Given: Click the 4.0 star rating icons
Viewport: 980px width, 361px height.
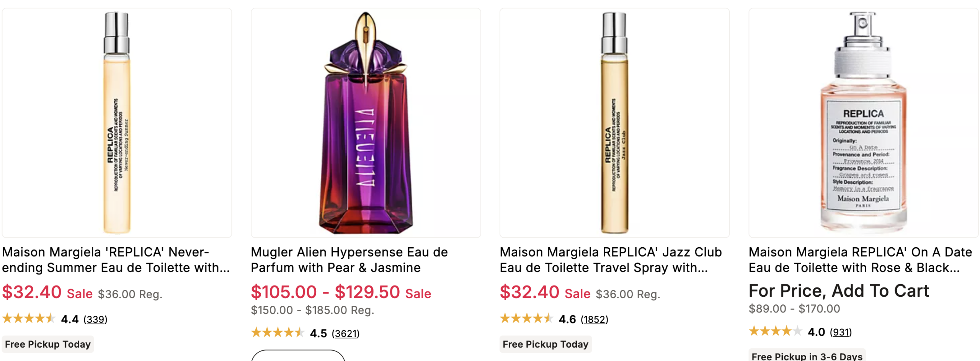Looking at the screenshot, I should tap(775, 331).
